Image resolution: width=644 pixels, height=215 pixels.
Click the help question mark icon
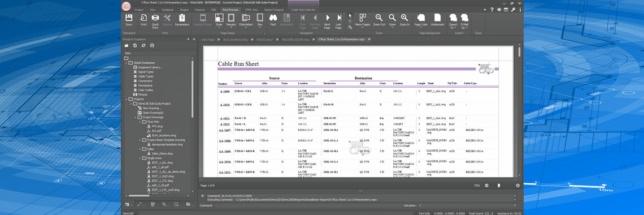point(491,9)
